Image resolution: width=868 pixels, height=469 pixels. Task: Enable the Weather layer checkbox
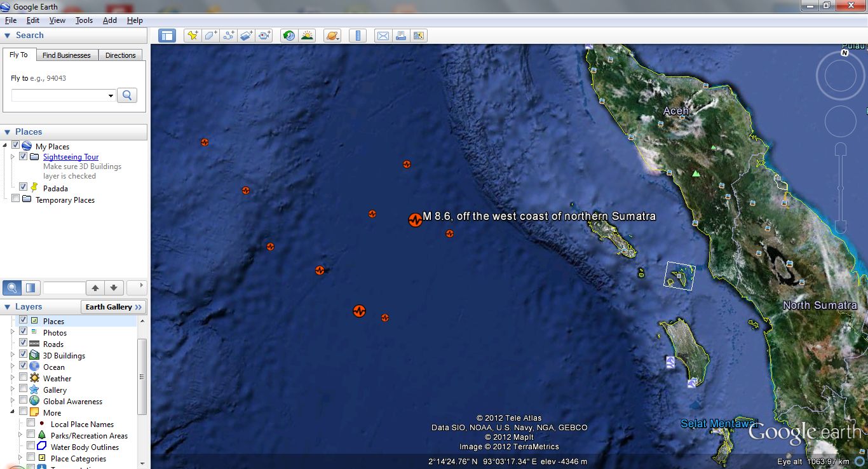click(x=24, y=377)
